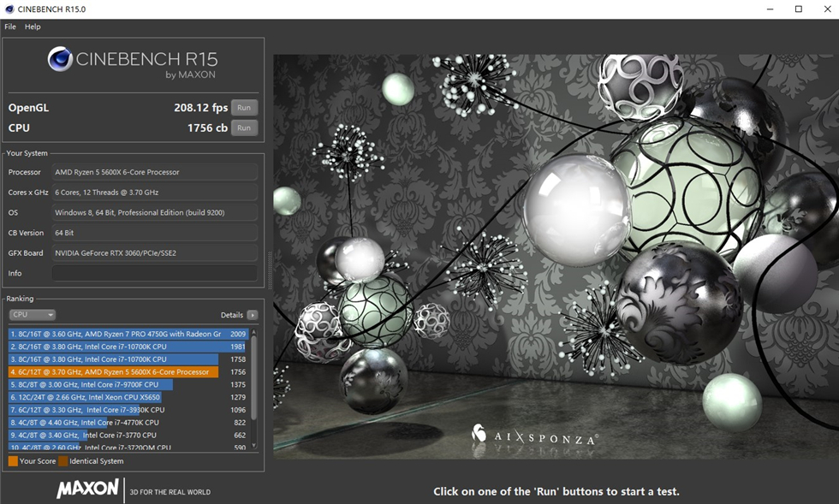Click the orange Your Score legend swatch
The image size is (839, 504).
coord(13,460)
